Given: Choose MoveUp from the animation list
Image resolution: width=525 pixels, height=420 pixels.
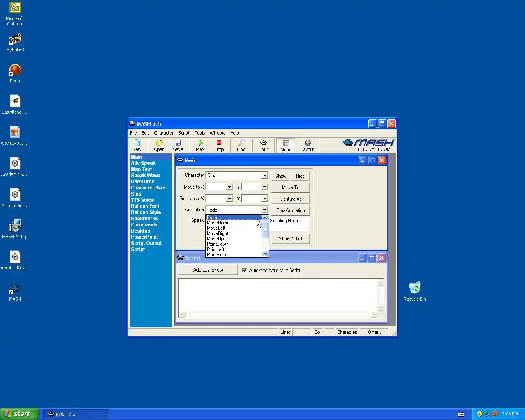Looking at the screenshot, I should 233,239.
